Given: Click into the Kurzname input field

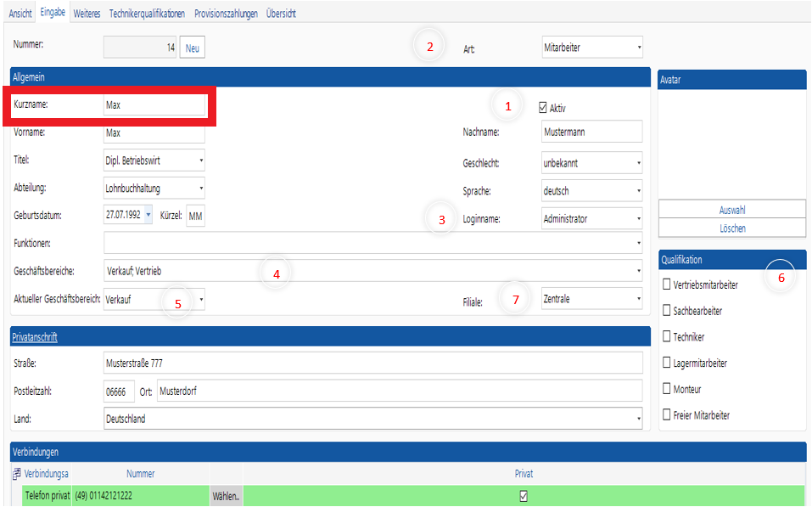Looking at the screenshot, I should pos(153,104).
